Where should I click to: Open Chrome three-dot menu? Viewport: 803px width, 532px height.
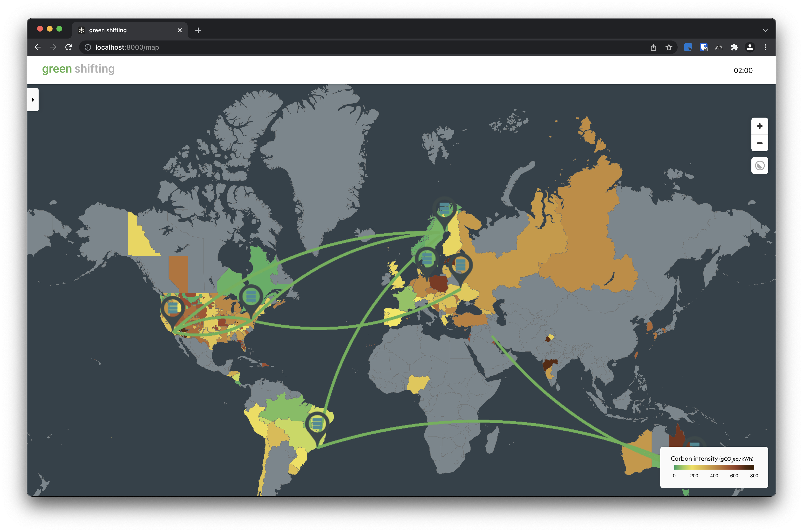point(765,47)
